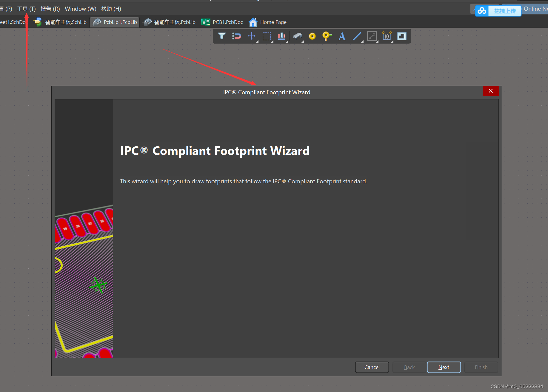Close the IPC Compliant Footprint Wizard dialog
Image resolution: width=548 pixels, height=392 pixels.
coord(491,91)
